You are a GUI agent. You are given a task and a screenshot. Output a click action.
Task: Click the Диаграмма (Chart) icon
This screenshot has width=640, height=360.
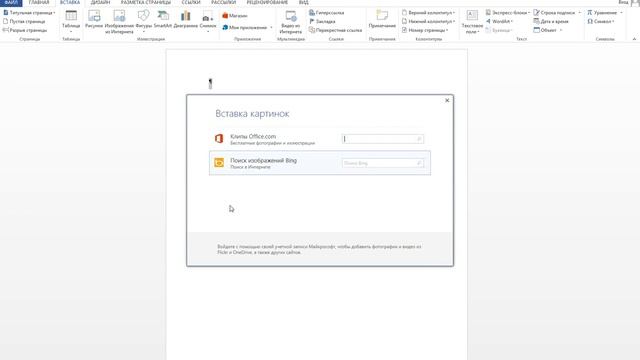coord(186,19)
